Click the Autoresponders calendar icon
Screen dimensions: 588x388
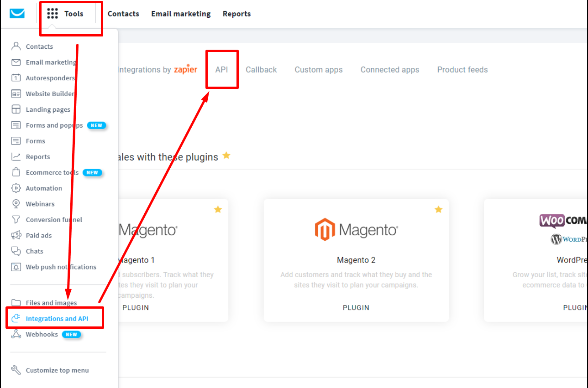(x=16, y=78)
